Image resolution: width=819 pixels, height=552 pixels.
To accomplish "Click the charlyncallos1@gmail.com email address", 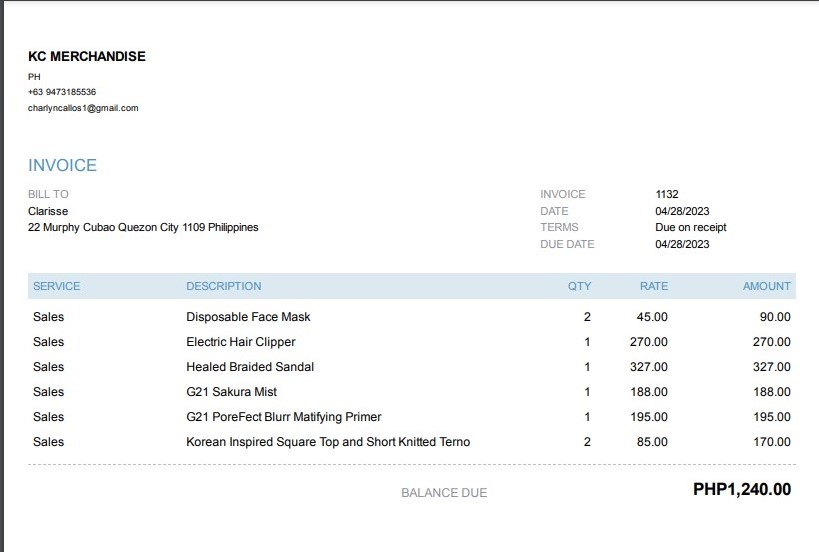I will click(83, 108).
